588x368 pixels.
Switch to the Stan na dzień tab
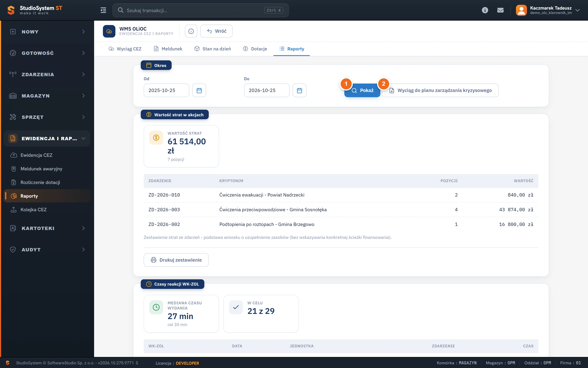(213, 49)
